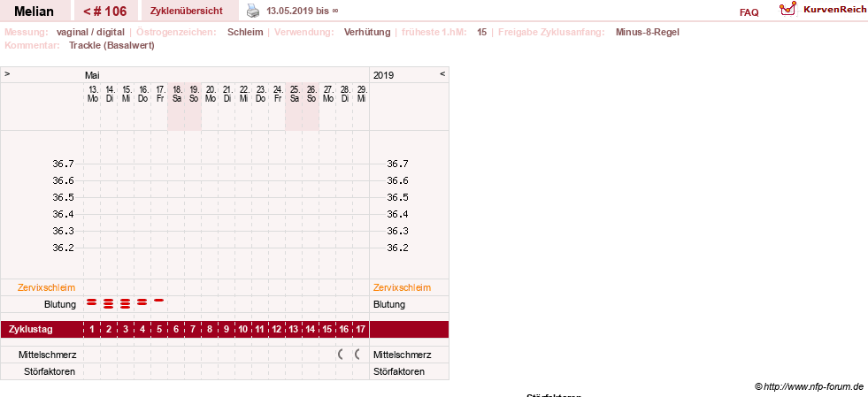This screenshot has height=397, width=868.
Task: Select cycle day 17 cell
Action: (360, 330)
